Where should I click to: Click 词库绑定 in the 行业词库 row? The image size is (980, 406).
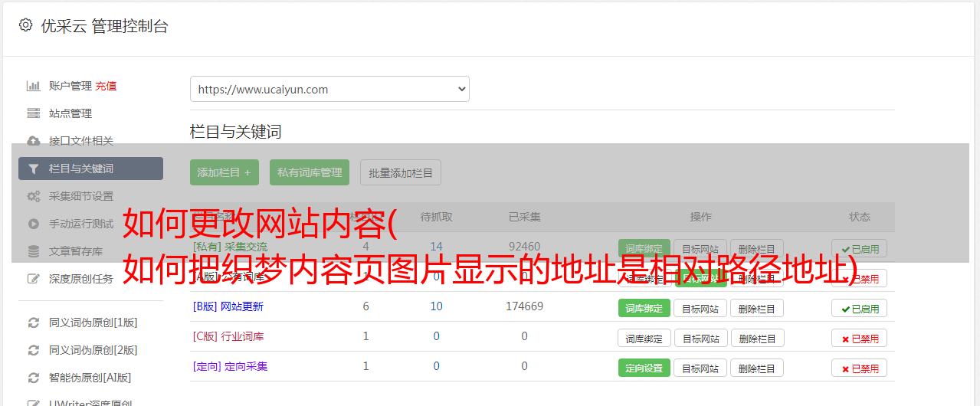coord(644,338)
